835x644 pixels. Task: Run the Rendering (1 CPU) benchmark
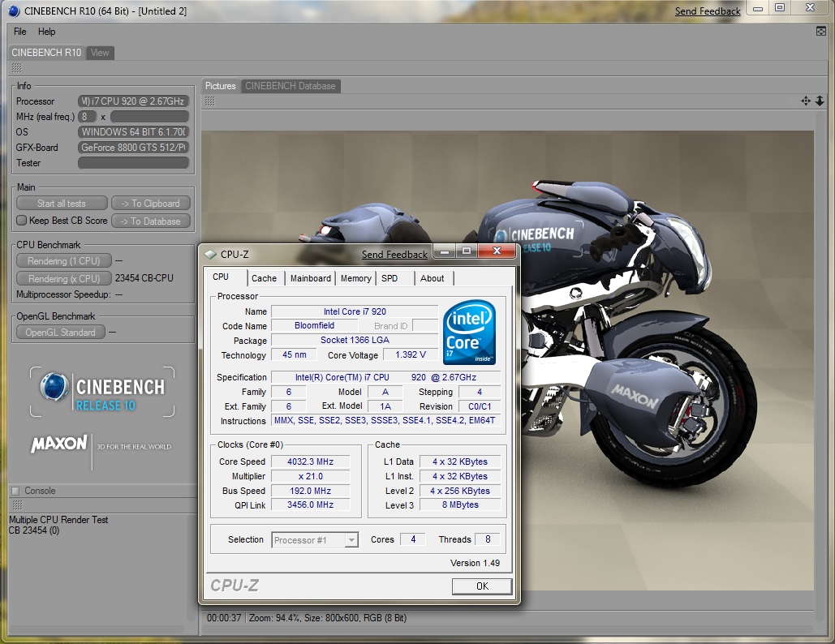pyautogui.click(x=64, y=261)
